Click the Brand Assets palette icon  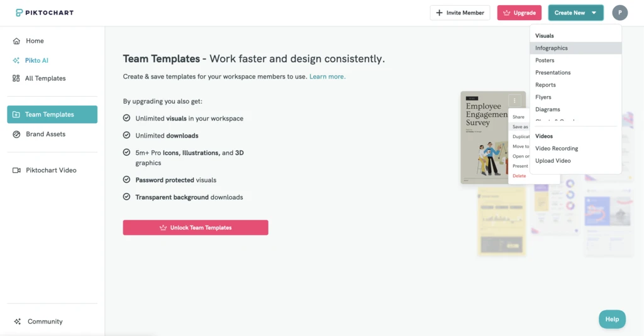(16, 134)
